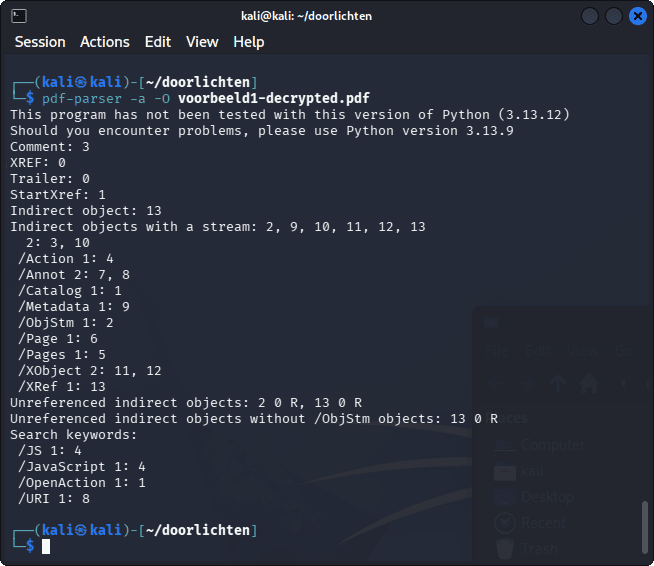This screenshot has width=654, height=566.
Task: Click the line 'This program has not been tested'
Action: click(x=290, y=115)
